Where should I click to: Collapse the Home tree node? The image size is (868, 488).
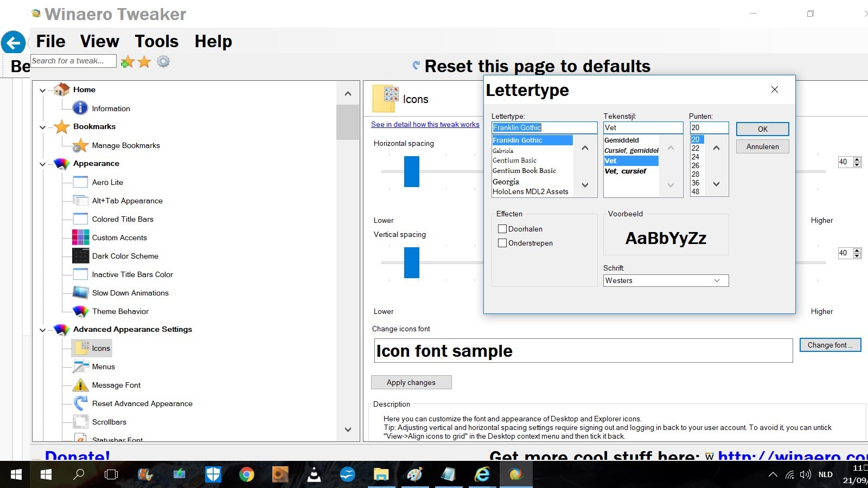tap(42, 91)
